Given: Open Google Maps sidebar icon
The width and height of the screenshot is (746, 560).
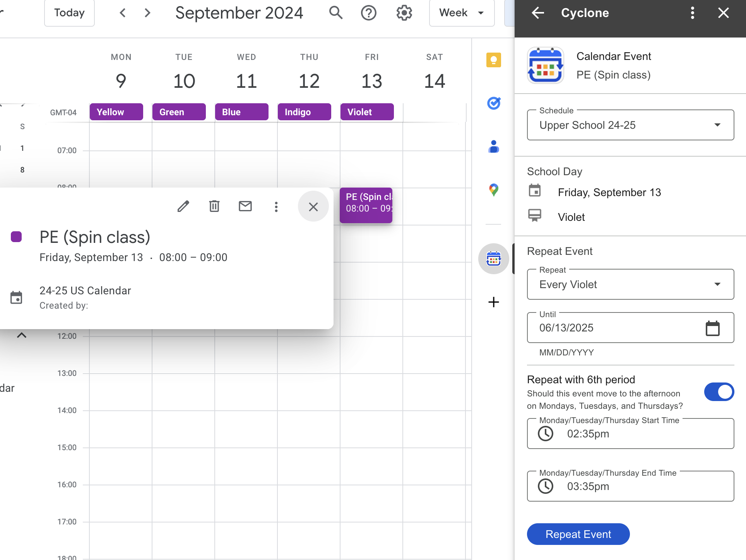Looking at the screenshot, I should click(x=493, y=190).
